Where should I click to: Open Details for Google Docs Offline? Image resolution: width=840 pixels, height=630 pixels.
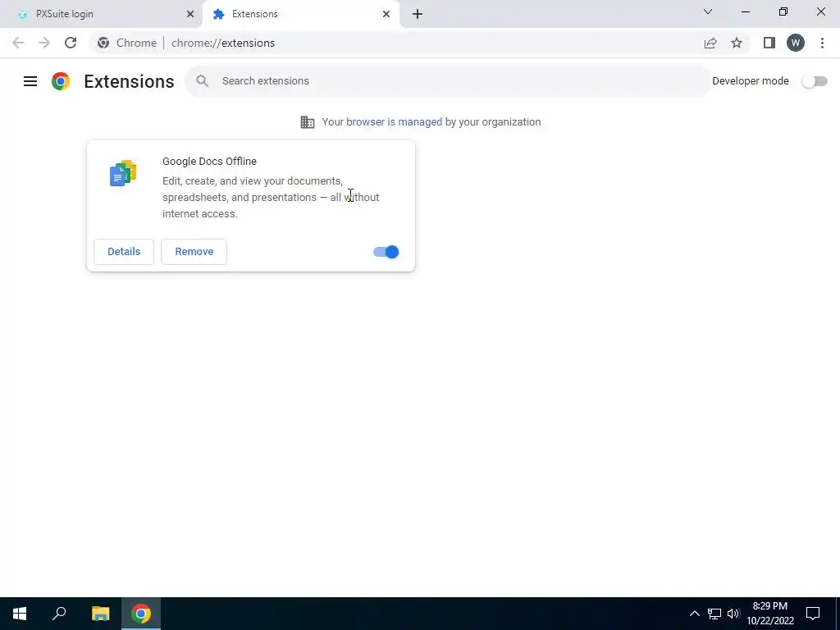[x=124, y=252]
